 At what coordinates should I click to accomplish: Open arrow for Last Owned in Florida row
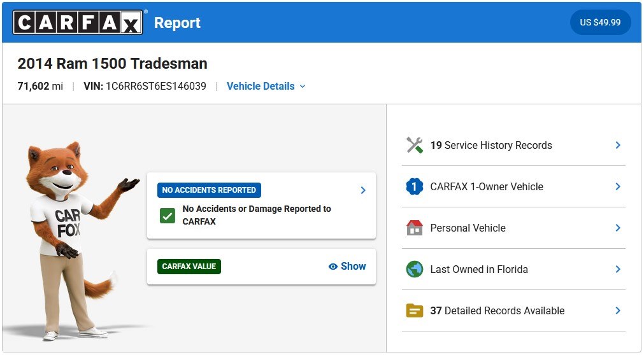[618, 269]
